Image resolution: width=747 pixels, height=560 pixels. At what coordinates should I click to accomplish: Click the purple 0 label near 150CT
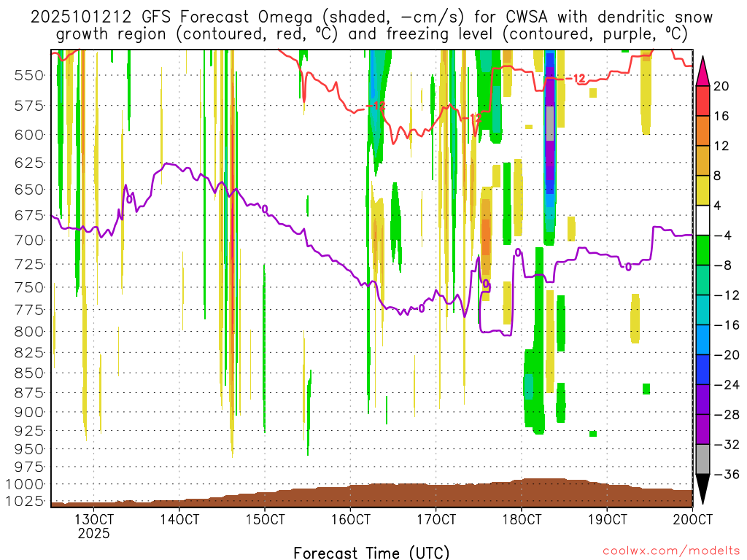tap(265, 209)
